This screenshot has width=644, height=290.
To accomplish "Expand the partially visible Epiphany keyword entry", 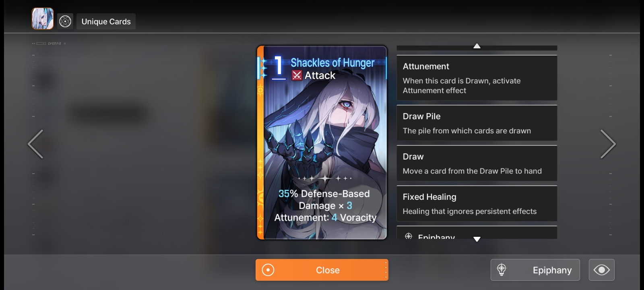I will point(477,233).
